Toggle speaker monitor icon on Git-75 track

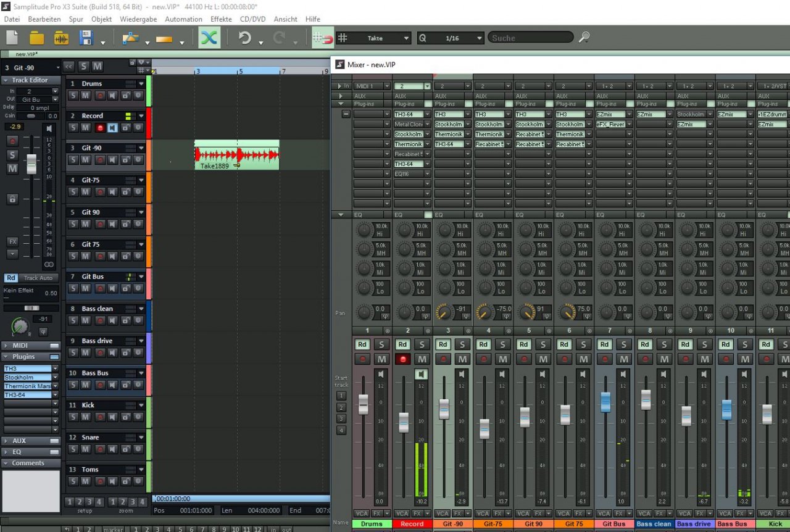coord(112,192)
